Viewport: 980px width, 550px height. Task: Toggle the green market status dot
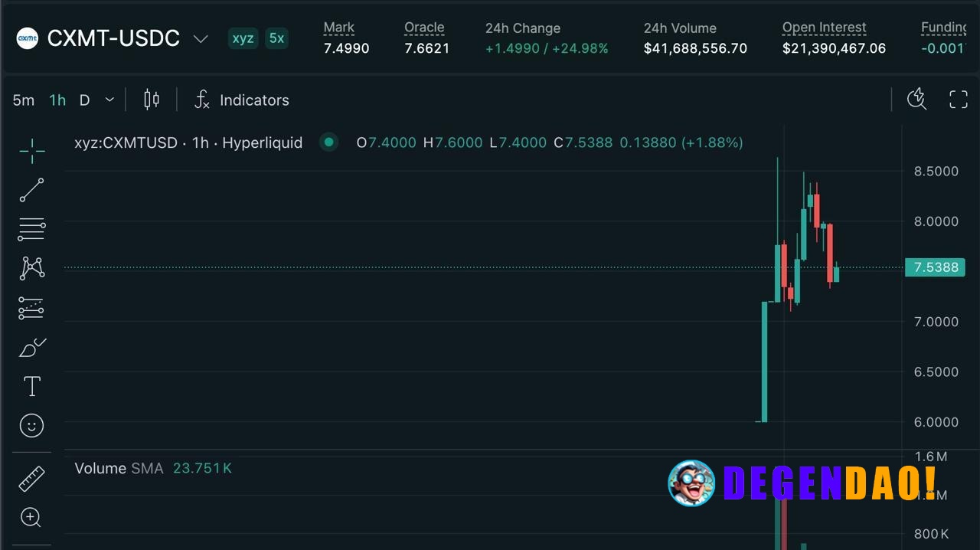[x=328, y=142]
